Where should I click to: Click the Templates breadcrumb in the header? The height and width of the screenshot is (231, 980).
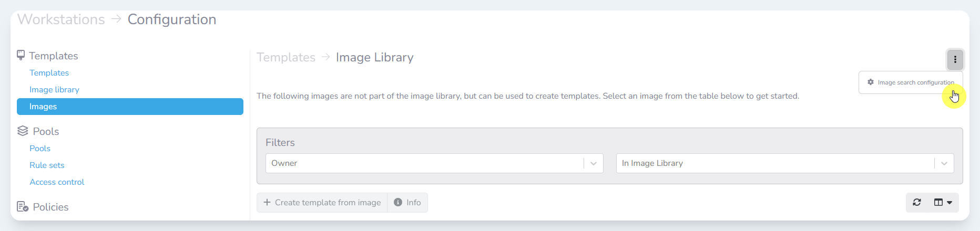(x=286, y=57)
